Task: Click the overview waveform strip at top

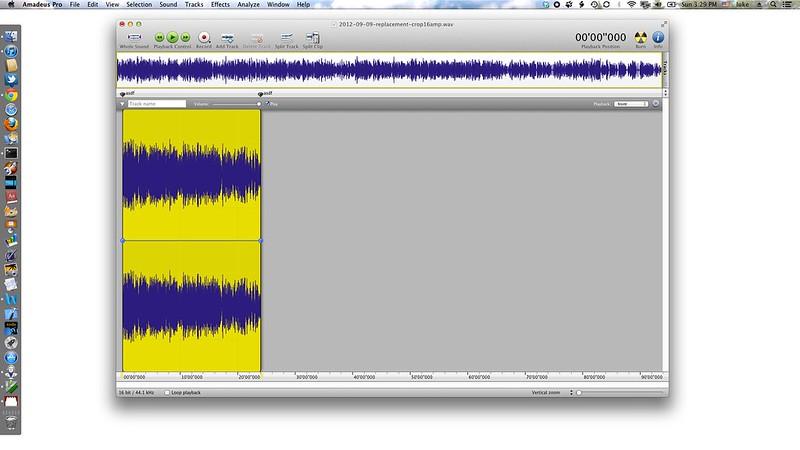Action: pos(390,70)
